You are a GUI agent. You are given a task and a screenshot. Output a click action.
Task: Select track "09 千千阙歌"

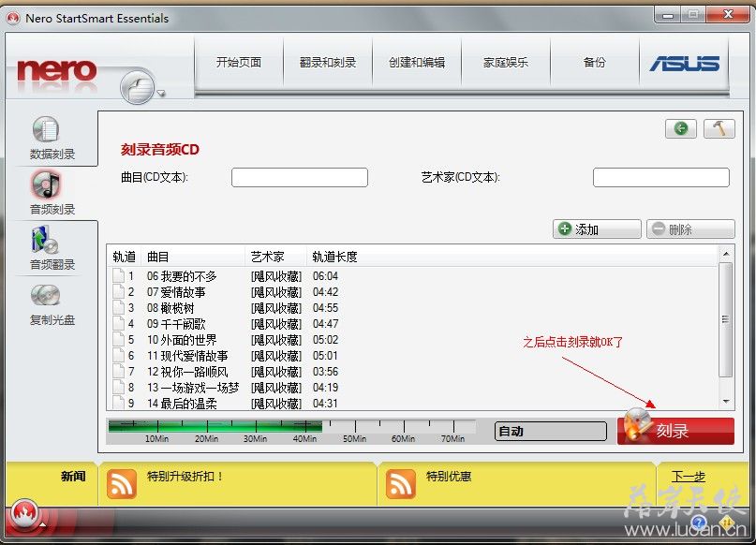[x=176, y=324]
